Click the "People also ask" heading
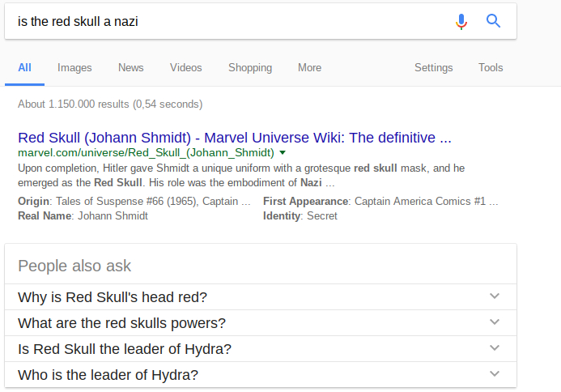Image resolution: width=561 pixels, height=392 pixels. [74, 266]
